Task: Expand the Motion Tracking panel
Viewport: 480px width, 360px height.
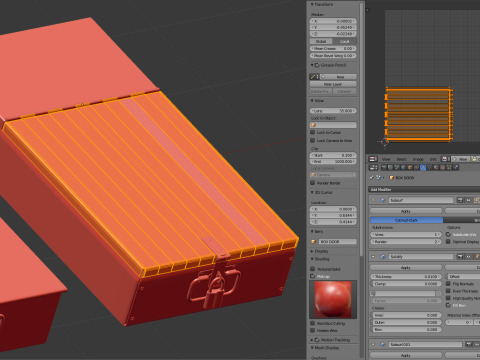Action: pyautogui.click(x=312, y=340)
